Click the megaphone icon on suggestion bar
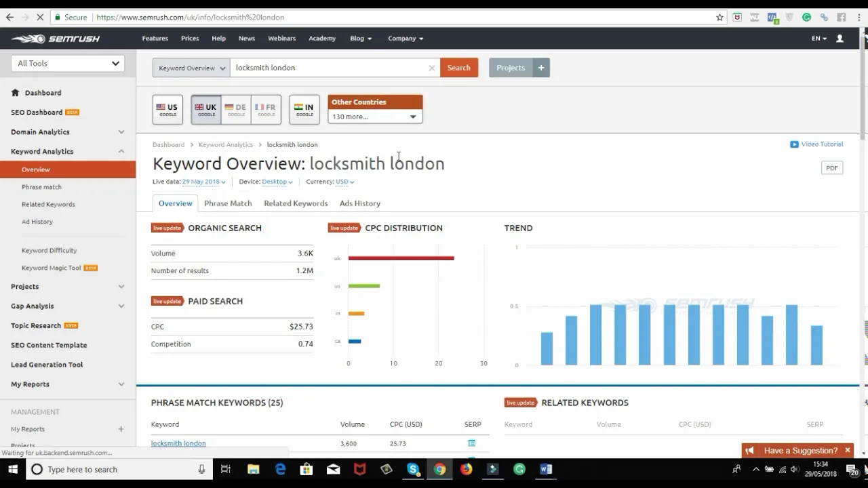 (749, 451)
